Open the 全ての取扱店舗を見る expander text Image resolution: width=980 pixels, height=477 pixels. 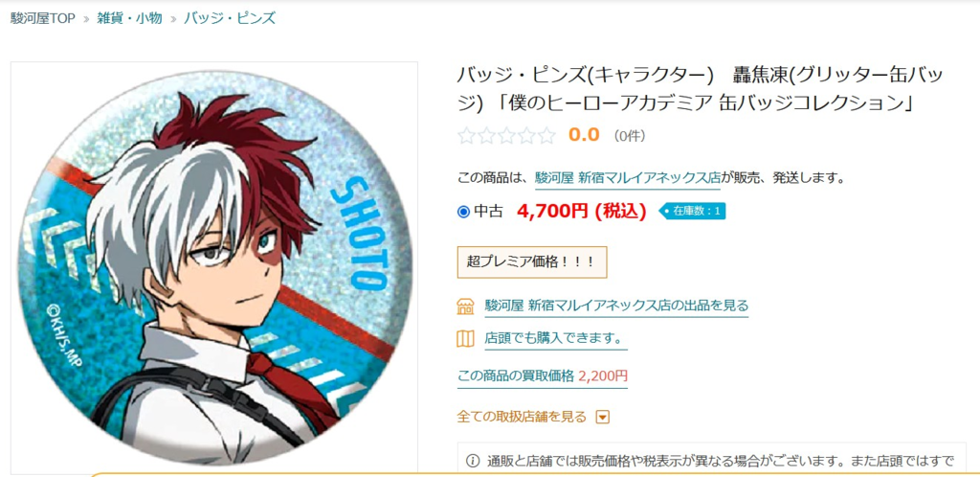pyautogui.click(x=522, y=417)
